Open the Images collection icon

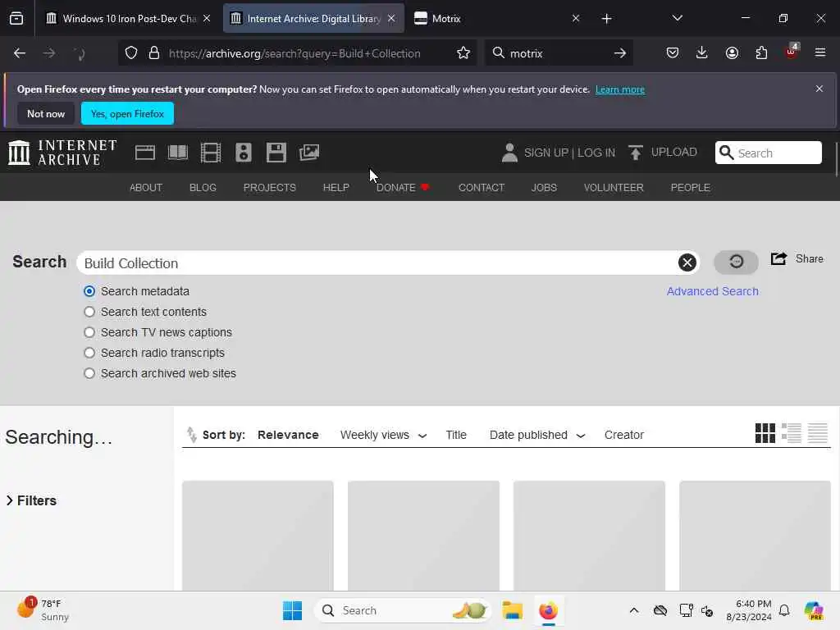(x=309, y=153)
